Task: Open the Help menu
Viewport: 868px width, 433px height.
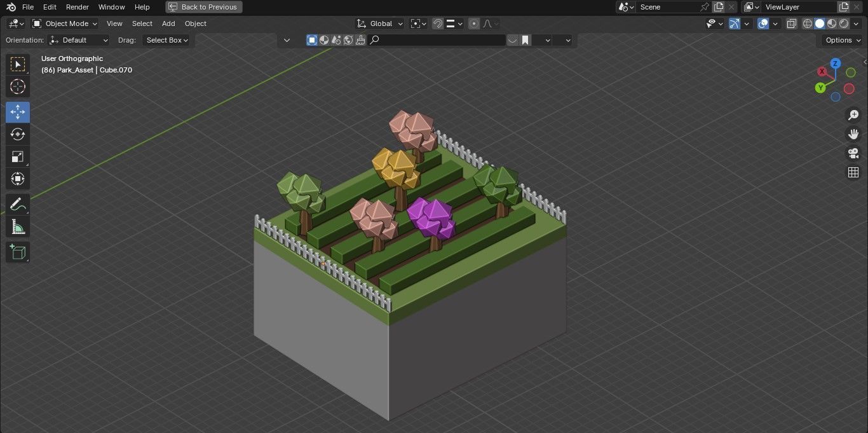Action: [x=142, y=7]
